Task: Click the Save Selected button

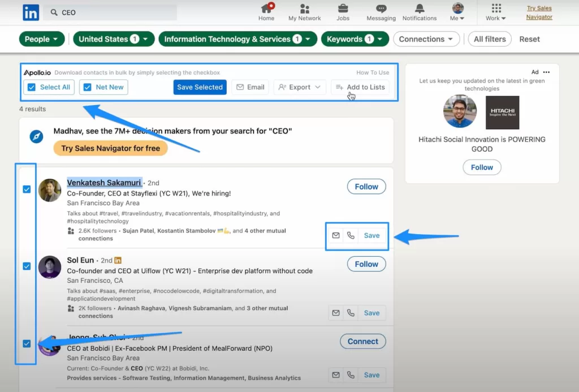Action: [x=200, y=87]
